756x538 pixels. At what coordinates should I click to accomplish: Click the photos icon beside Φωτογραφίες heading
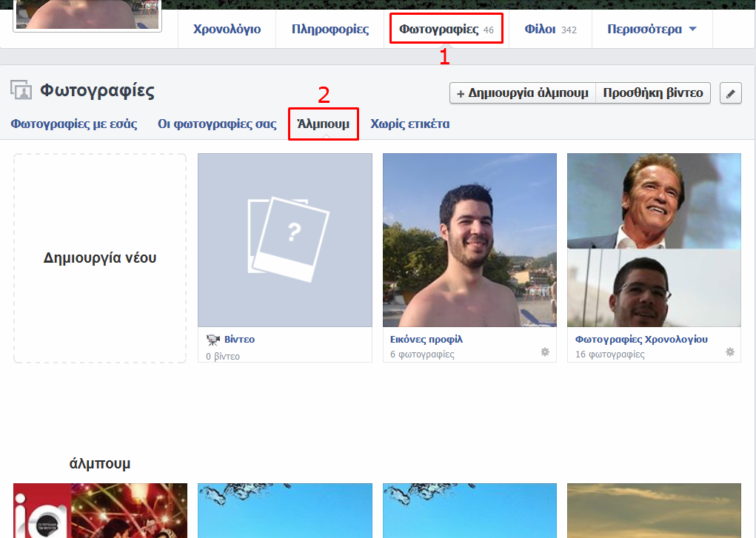[x=21, y=90]
